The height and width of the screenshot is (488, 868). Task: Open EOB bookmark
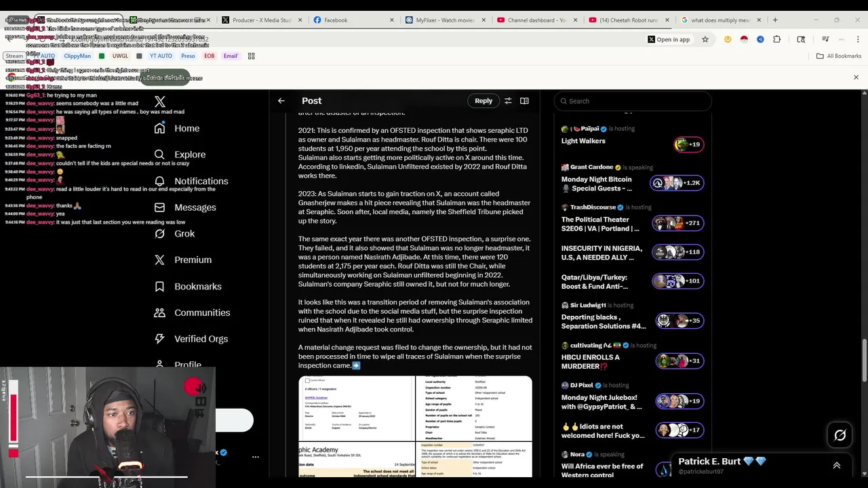tap(209, 56)
